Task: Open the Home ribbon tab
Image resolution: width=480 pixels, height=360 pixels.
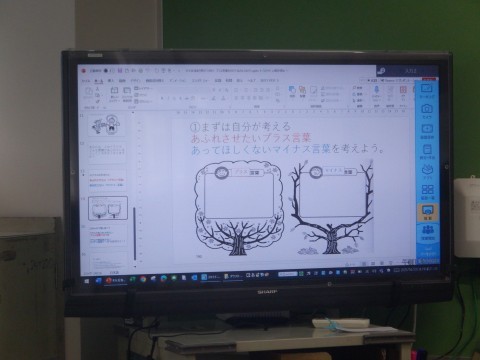Action: [x=98, y=81]
